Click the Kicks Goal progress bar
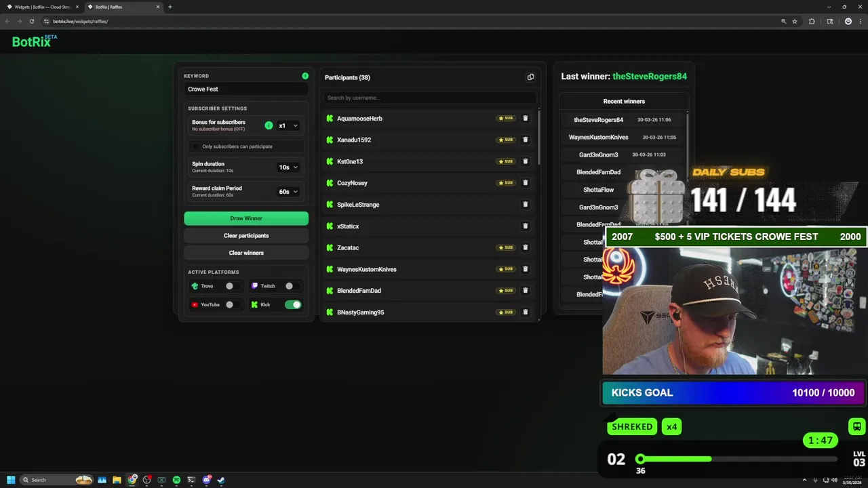This screenshot has width=868, height=488. 733,392
